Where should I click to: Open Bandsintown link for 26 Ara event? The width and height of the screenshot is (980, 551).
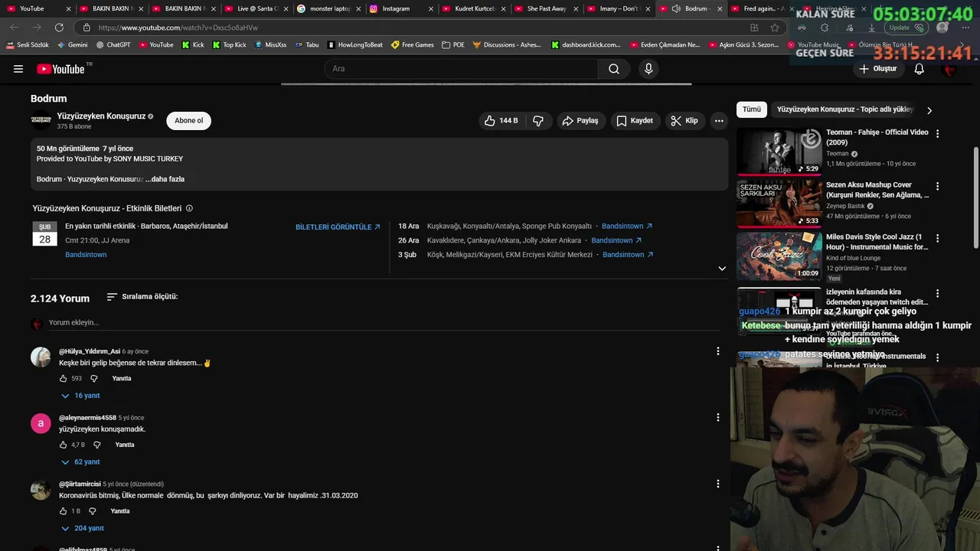616,240
